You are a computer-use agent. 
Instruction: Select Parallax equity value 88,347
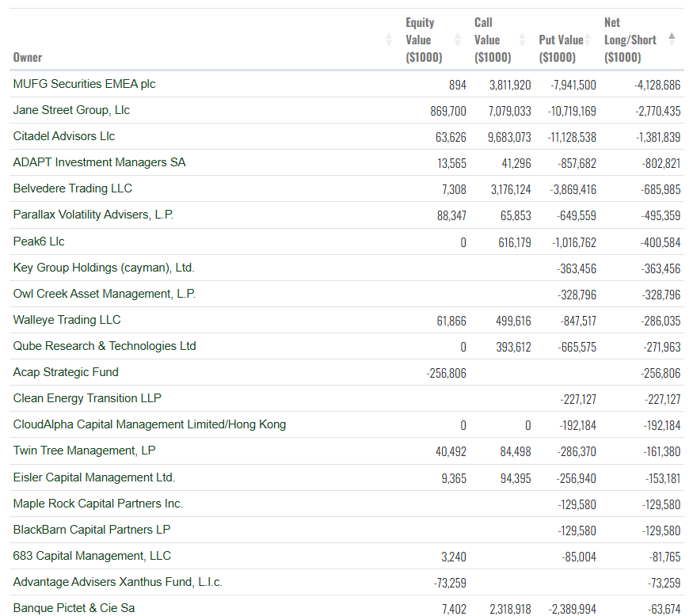click(451, 215)
